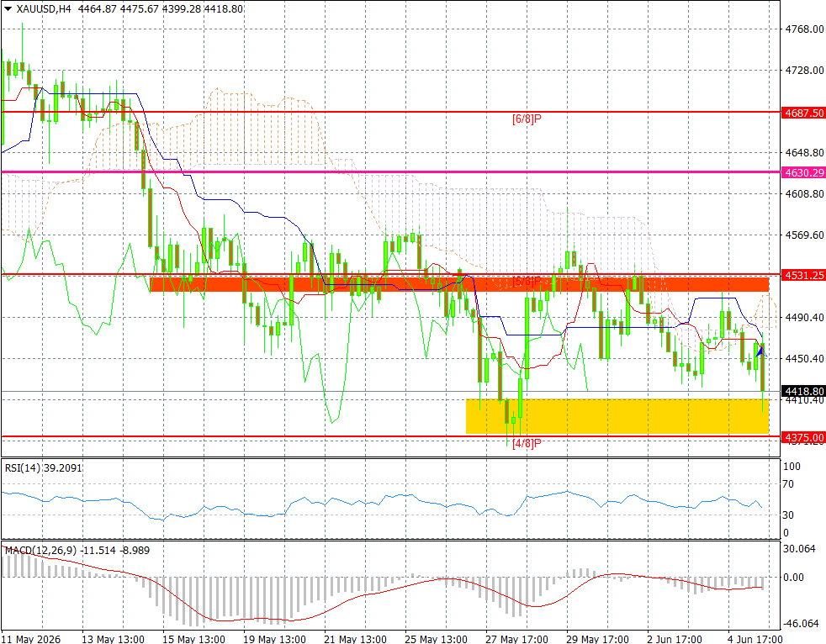826x644 pixels.
Task: Click the 27 May 17:00 time label
Action: click(516, 639)
